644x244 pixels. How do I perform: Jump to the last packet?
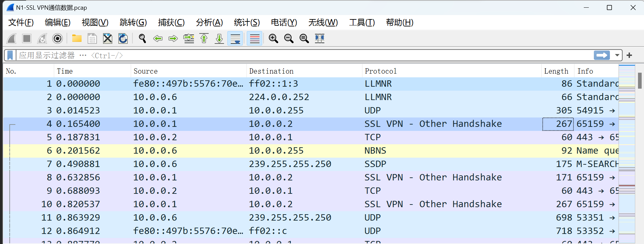[219, 39]
